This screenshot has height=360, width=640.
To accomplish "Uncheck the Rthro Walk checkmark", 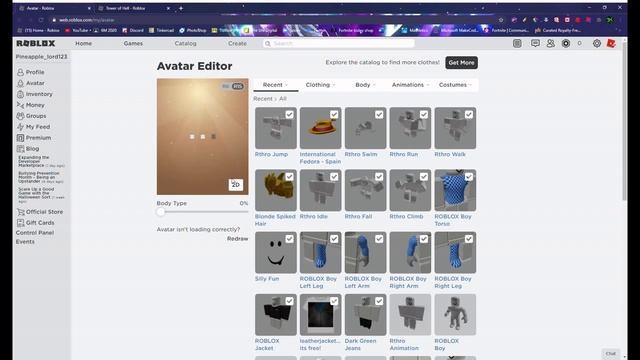I will [x=469, y=115].
